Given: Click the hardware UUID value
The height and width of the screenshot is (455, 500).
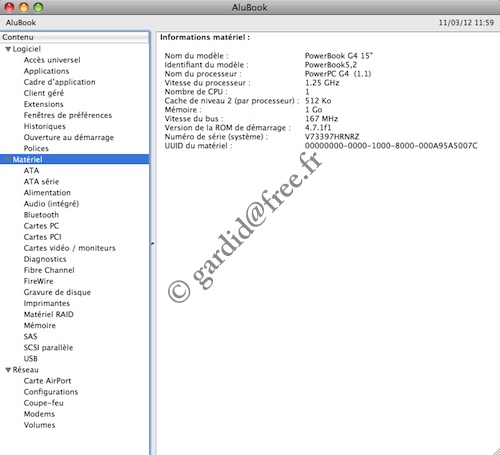Looking at the screenshot, I should [x=391, y=146].
